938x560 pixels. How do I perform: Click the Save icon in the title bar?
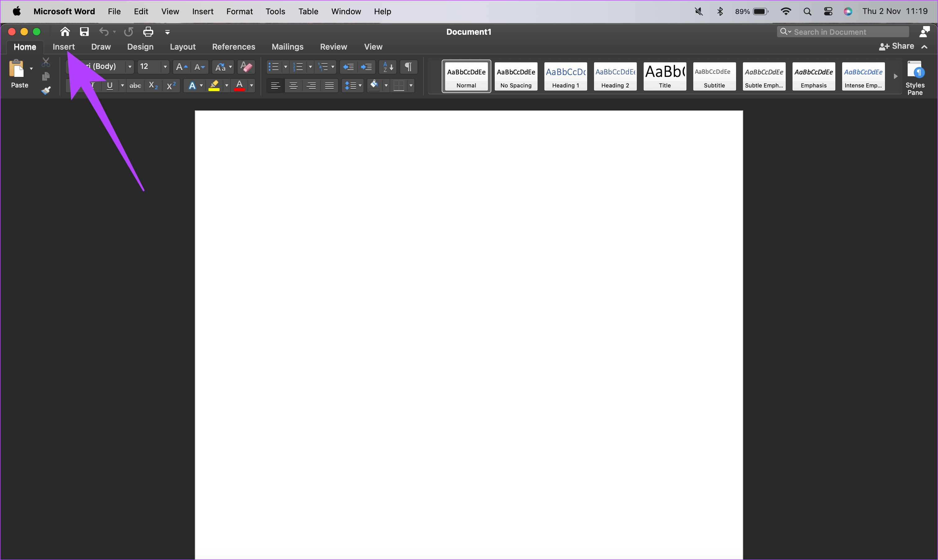[x=84, y=32]
